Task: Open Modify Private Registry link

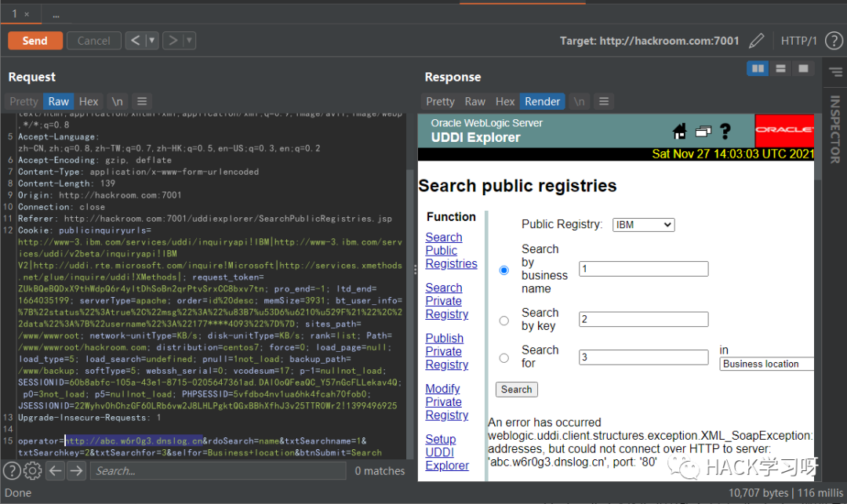Action: click(x=447, y=402)
